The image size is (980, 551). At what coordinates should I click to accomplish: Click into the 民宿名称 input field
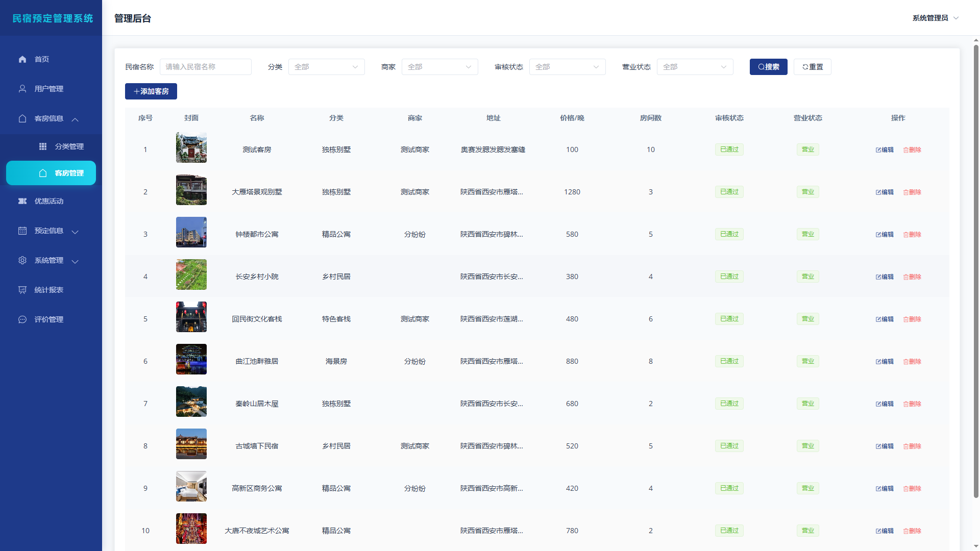click(206, 67)
